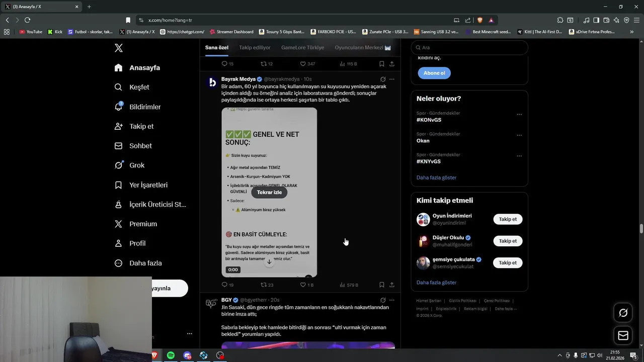Open more options on Bayrak Medya post

392,79
